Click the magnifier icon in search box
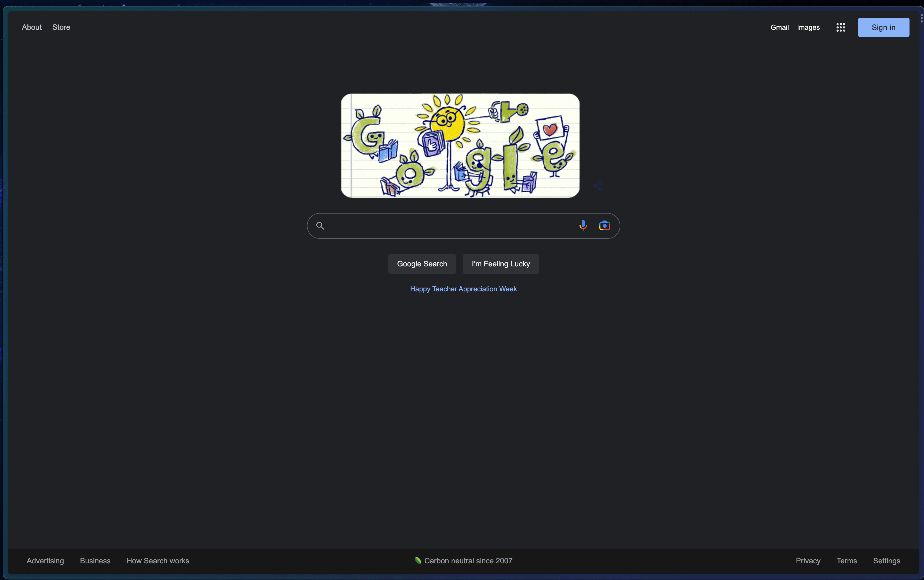 (x=320, y=226)
